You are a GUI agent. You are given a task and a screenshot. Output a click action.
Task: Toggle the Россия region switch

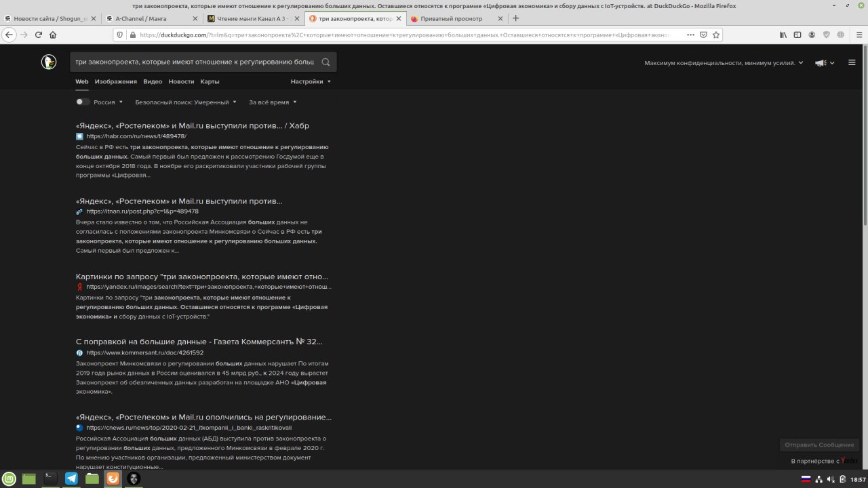83,102
